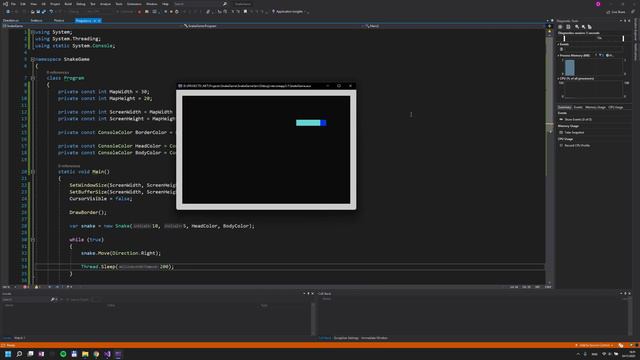Image resolution: width=640 pixels, height=360 pixels.
Task: Click the error count indicator below editor
Action: click(x=26, y=287)
